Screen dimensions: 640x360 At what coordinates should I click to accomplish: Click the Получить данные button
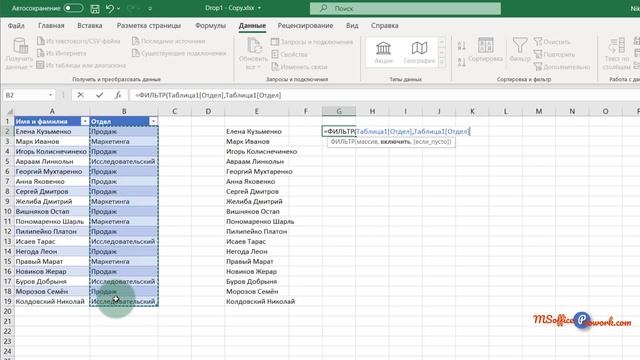[19, 53]
